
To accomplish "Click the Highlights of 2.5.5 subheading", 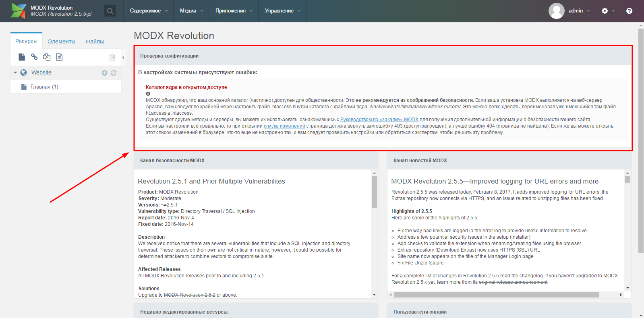I will click(x=412, y=211).
